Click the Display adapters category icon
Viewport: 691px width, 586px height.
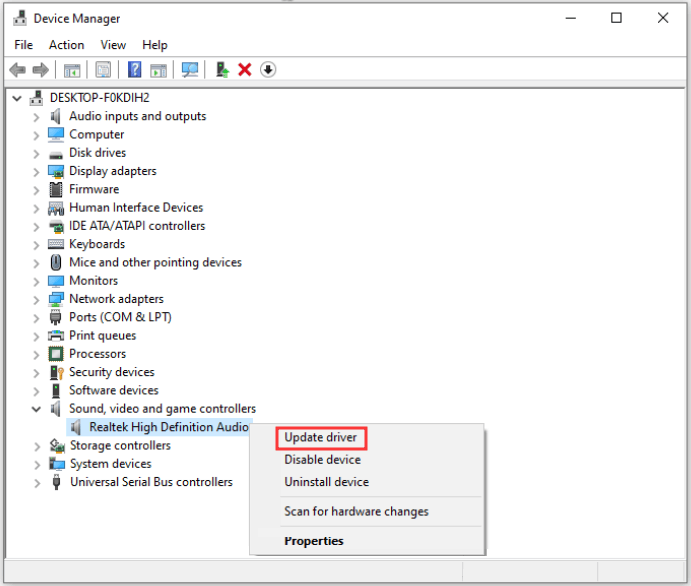pos(56,171)
